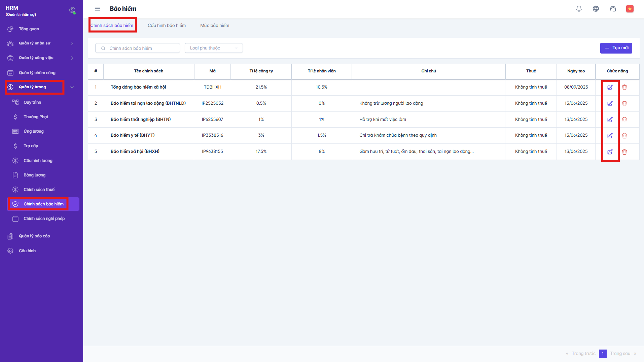
Task: Edit the Bảo hiểm y tế (BHYT) policy
Action: click(610, 136)
